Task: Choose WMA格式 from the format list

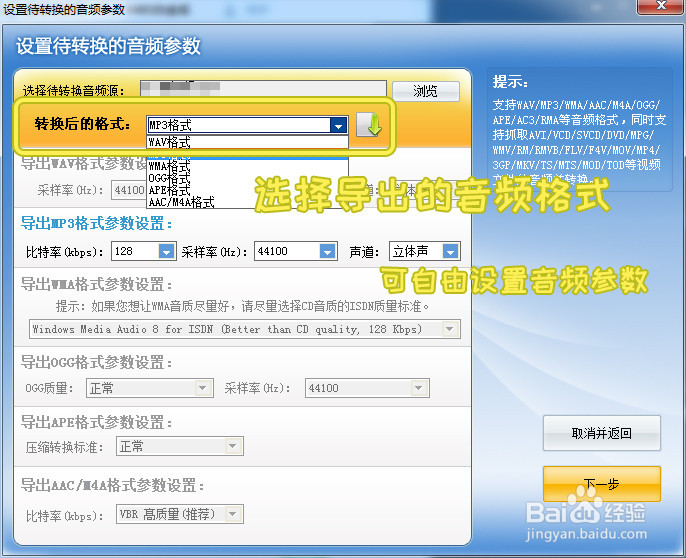Action: pyautogui.click(x=248, y=166)
